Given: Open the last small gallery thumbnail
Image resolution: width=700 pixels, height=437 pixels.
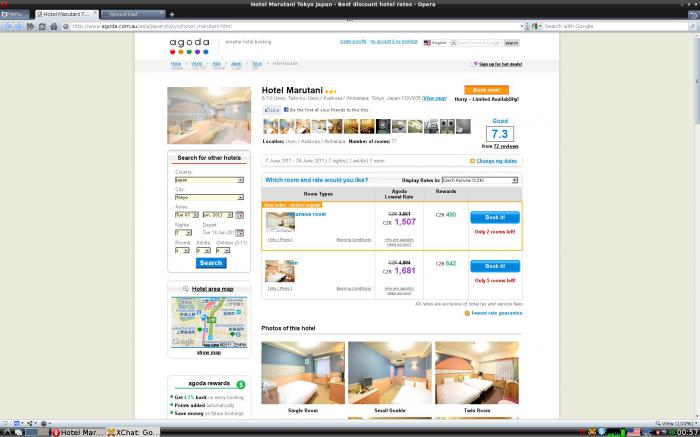Looking at the screenshot, I should 463,126.
